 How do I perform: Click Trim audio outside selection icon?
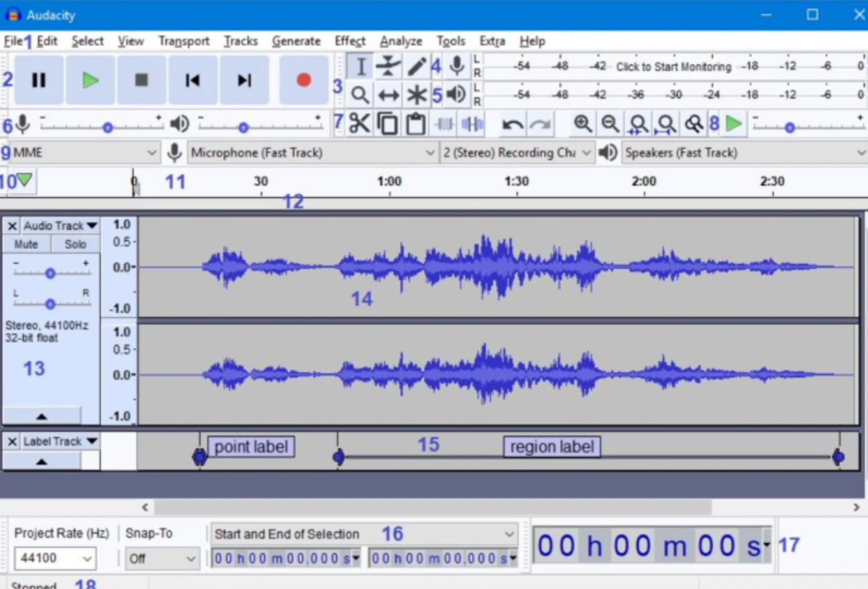click(444, 124)
